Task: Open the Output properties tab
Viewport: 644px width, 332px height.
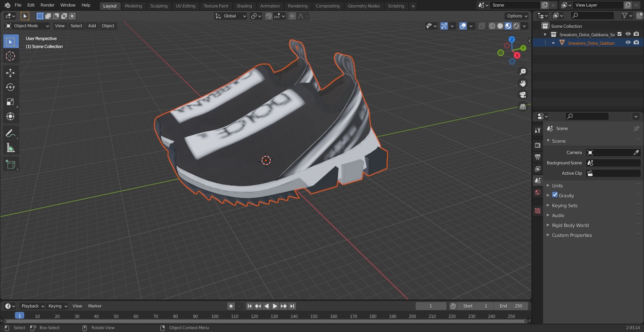Action: [537, 157]
